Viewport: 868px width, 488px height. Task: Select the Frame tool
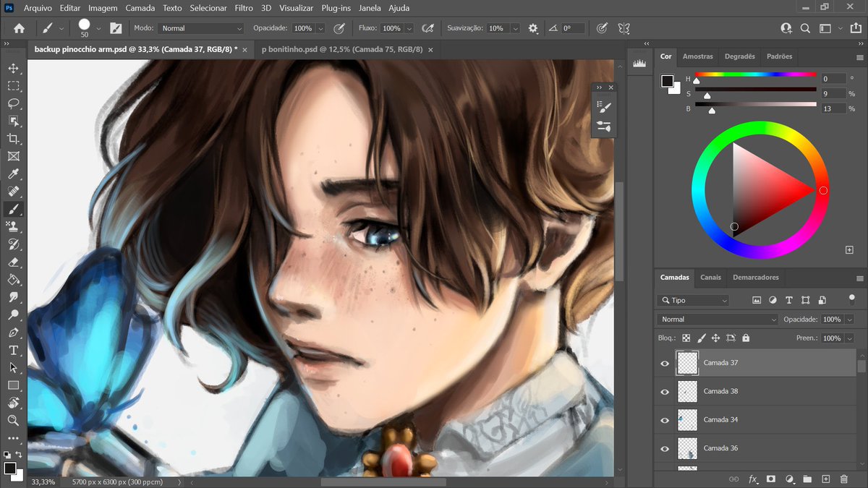pyautogui.click(x=13, y=156)
